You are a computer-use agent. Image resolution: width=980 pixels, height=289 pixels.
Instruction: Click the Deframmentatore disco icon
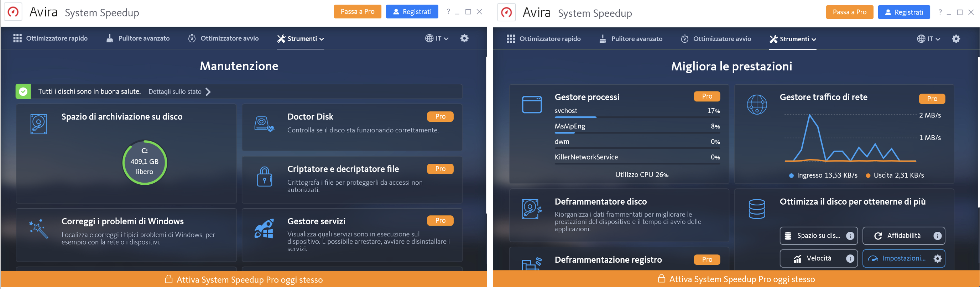click(532, 209)
